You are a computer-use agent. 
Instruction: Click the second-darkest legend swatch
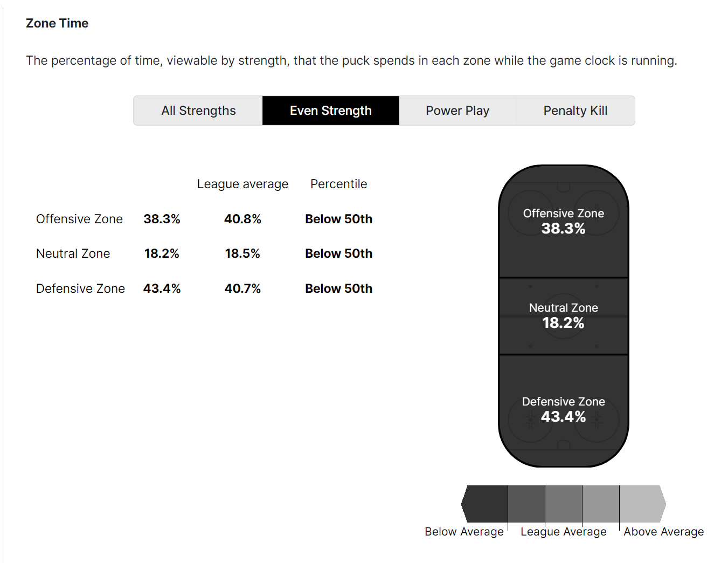526,504
